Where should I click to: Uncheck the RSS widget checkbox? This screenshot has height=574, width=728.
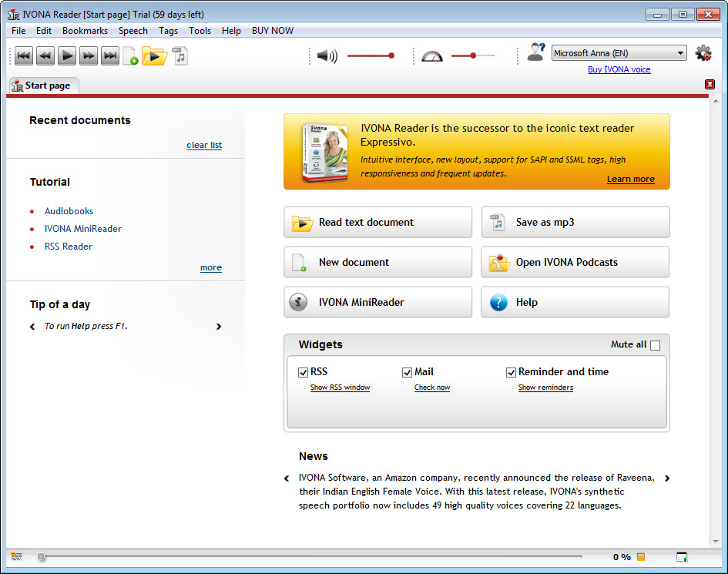click(304, 372)
